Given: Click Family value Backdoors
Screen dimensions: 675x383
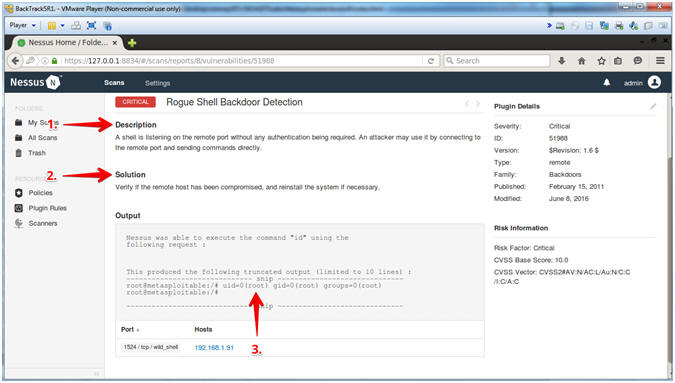Looking at the screenshot, I should [x=565, y=174].
